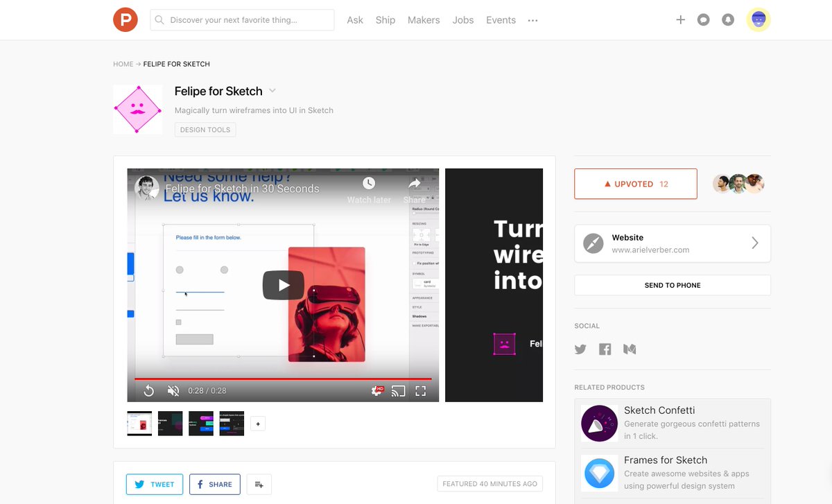
Task: Expand the chevron next to Felipe for Sketch
Action: (272, 91)
